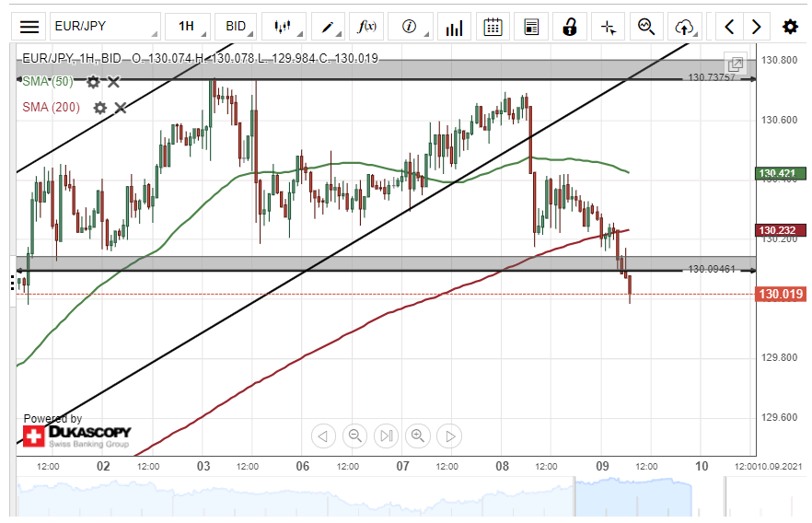This screenshot has height=523, width=812.
Task: Click the Dukascopy logo link
Action: [x=76, y=436]
